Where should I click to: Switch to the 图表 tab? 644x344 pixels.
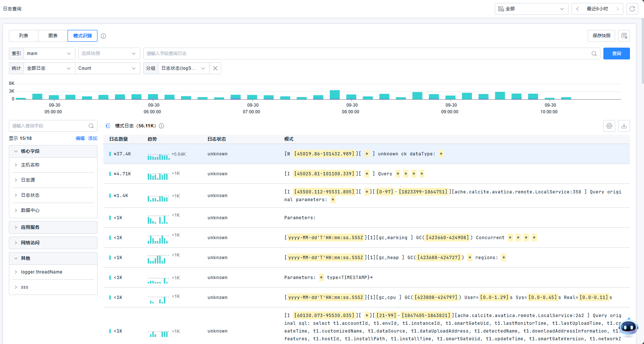tap(53, 36)
